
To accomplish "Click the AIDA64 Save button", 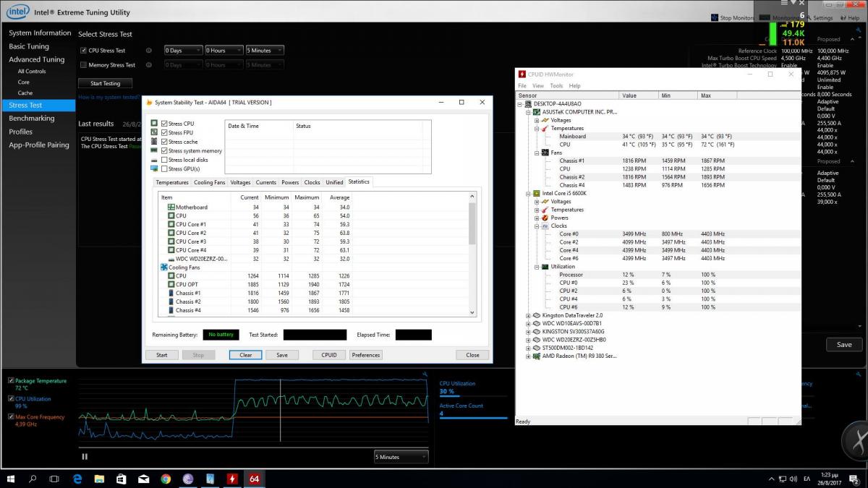I will (x=282, y=355).
